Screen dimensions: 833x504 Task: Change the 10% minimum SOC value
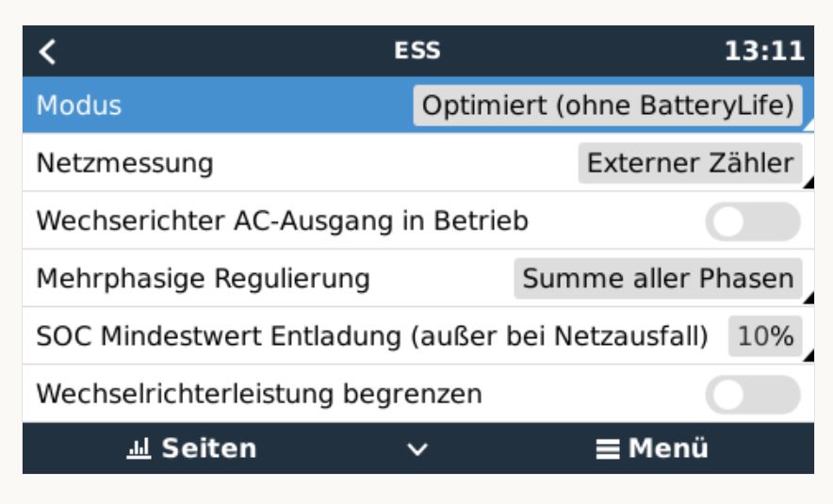765,336
